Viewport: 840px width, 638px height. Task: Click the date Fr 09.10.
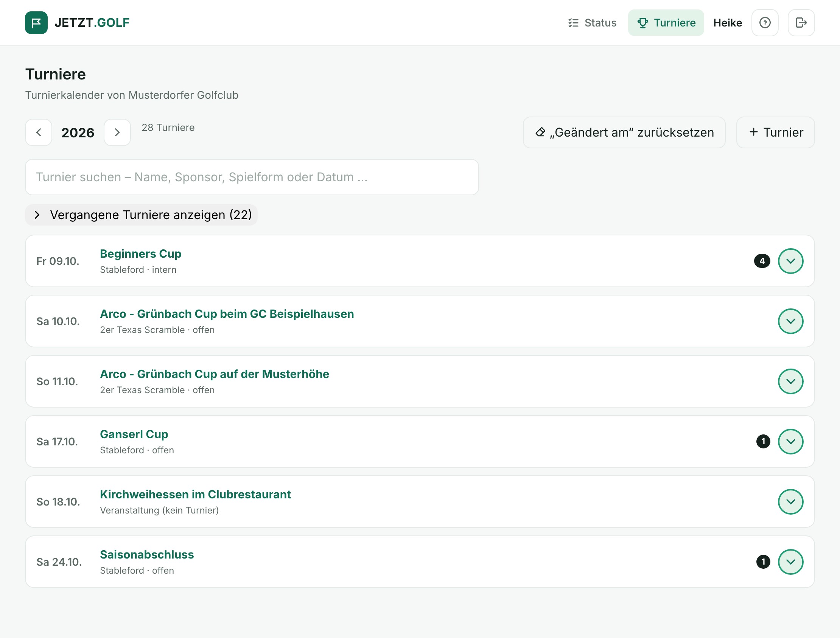(x=58, y=261)
